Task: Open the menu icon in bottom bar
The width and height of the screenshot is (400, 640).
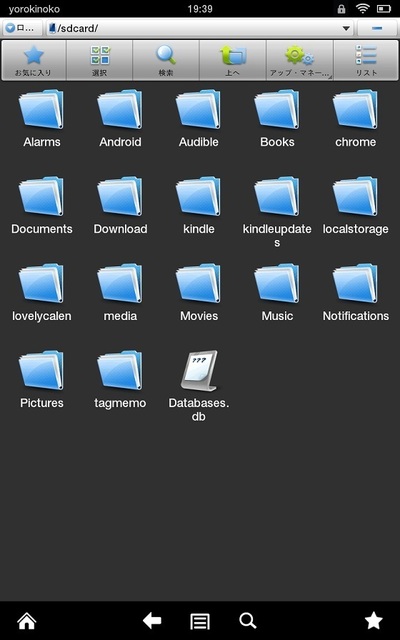Action: [x=200, y=622]
